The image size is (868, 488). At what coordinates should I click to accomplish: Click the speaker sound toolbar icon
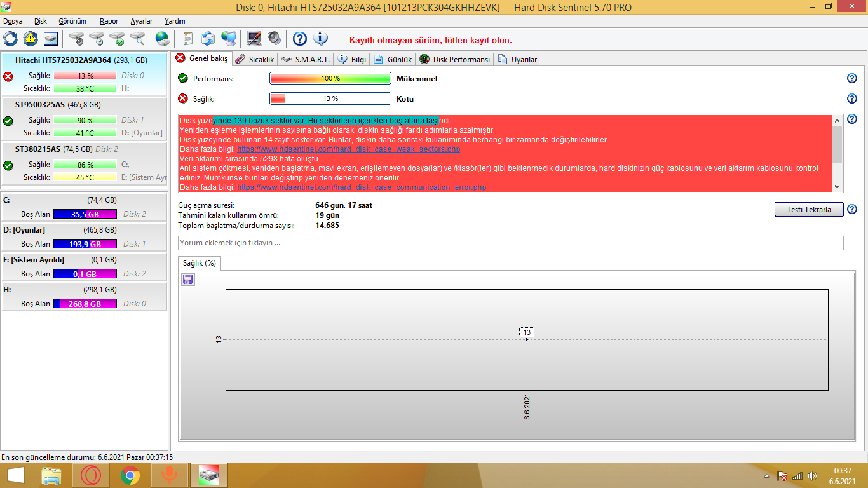coord(275,39)
